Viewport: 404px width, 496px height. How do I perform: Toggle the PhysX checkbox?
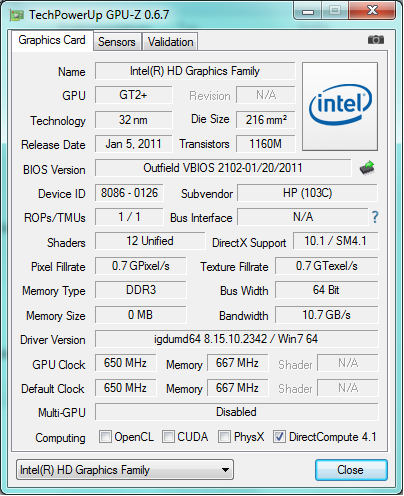pyautogui.click(x=224, y=437)
